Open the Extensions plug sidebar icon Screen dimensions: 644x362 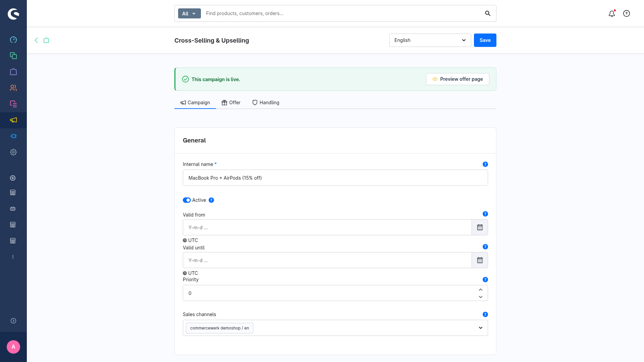[13, 136]
